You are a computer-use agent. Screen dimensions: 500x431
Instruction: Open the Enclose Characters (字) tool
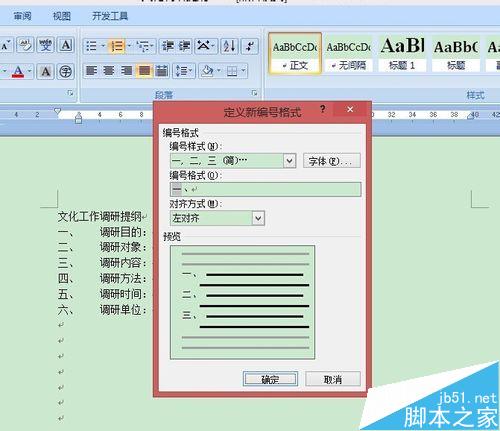(x=66, y=71)
